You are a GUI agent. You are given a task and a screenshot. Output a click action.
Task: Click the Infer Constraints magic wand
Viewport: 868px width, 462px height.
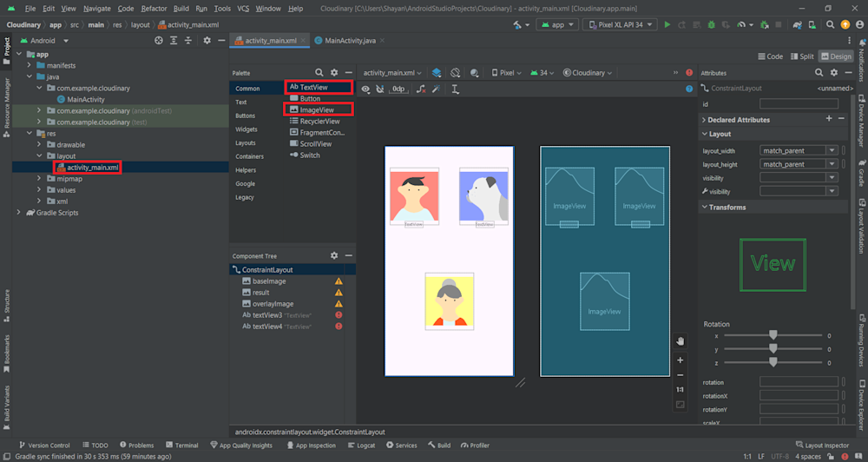coord(437,89)
